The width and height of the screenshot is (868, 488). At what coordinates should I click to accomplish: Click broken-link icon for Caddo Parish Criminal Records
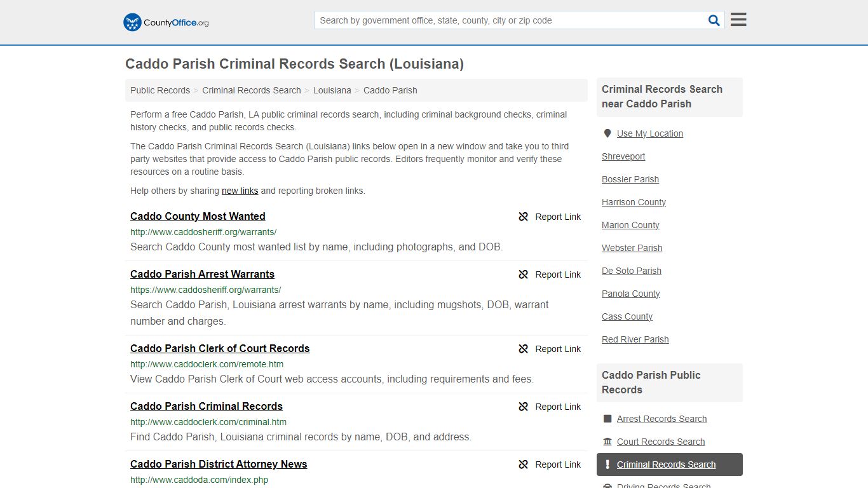coord(524,407)
